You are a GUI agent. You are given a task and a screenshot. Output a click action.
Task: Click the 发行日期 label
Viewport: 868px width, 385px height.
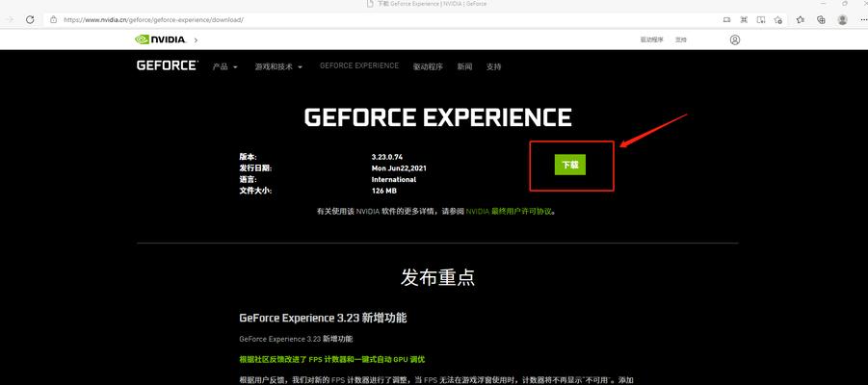click(255, 168)
